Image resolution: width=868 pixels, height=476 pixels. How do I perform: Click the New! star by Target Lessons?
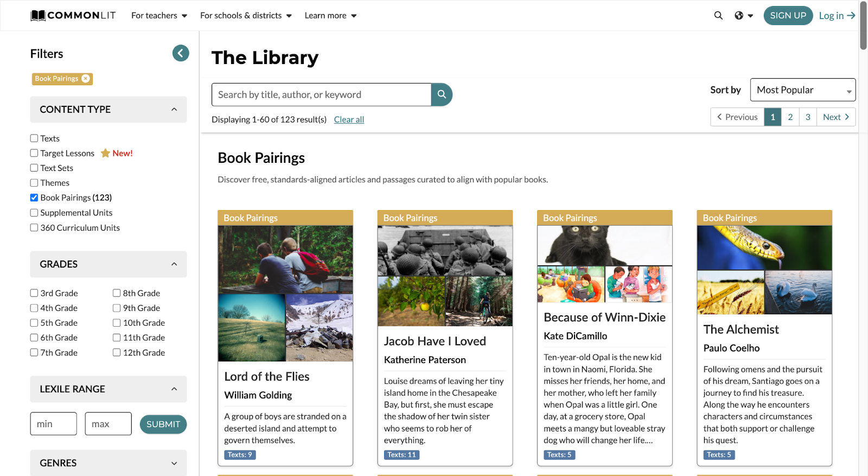pos(105,153)
